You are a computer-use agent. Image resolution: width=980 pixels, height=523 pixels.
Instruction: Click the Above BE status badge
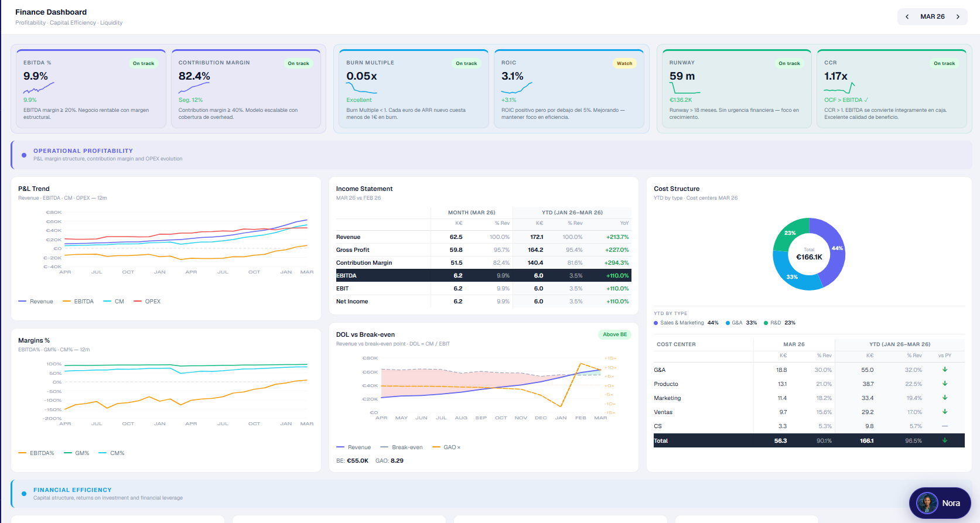click(x=614, y=334)
